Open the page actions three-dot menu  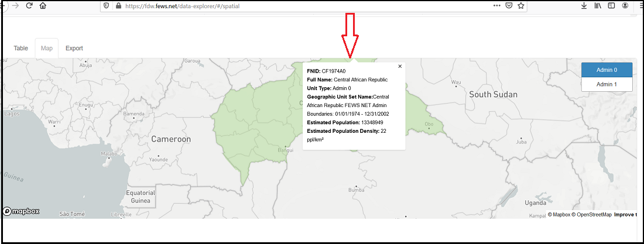496,6
